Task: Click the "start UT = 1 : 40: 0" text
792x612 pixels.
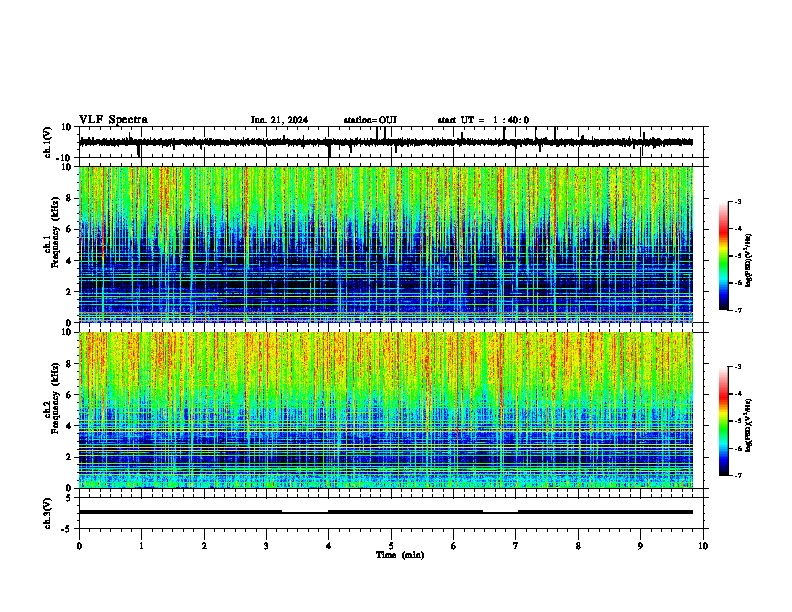Action: click(x=483, y=120)
